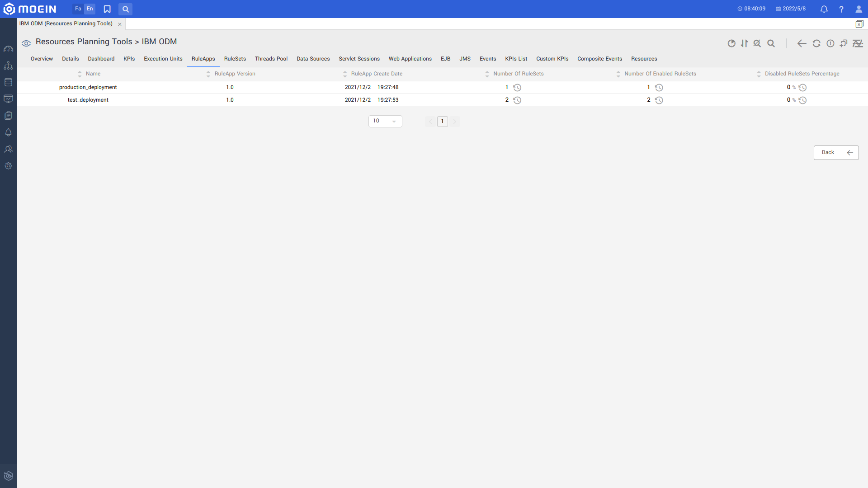Switch to the Details tab

point(70,59)
